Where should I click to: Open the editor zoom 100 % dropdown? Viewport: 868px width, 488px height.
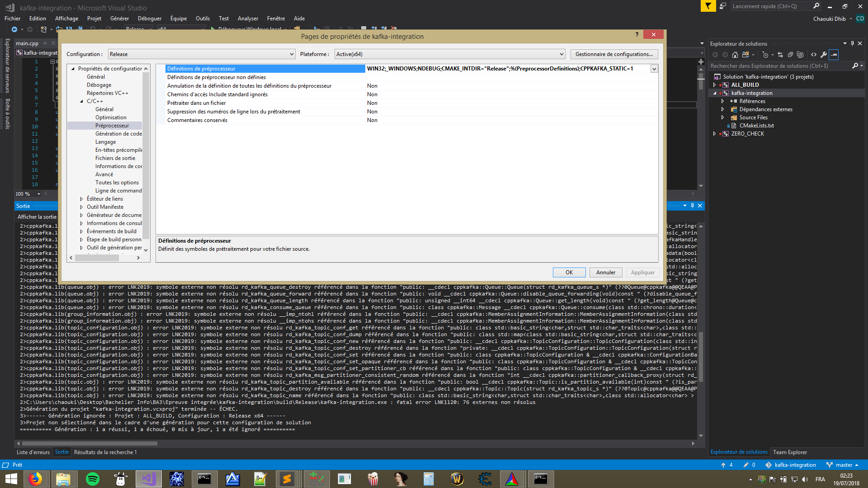click(x=39, y=194)
